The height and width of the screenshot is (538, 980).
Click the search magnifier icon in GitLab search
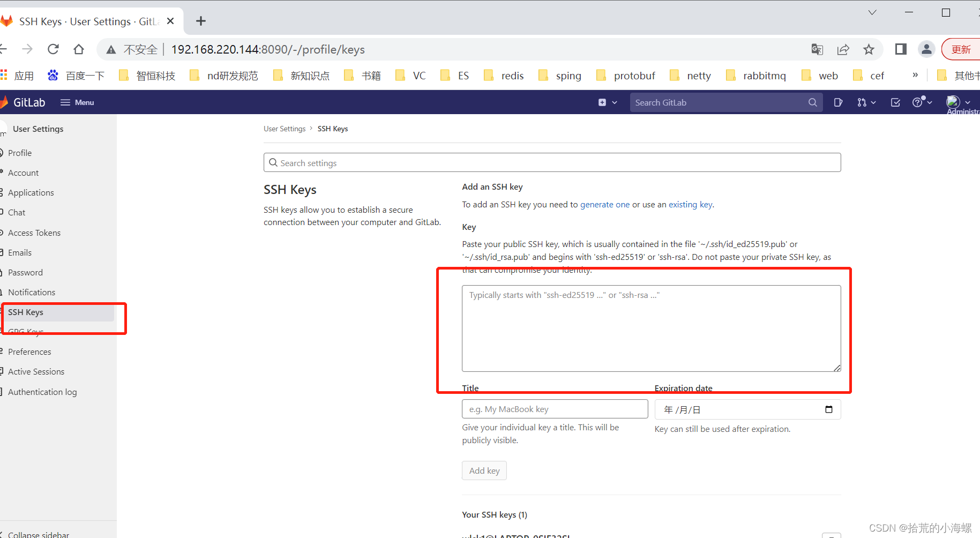pos(813,102)
